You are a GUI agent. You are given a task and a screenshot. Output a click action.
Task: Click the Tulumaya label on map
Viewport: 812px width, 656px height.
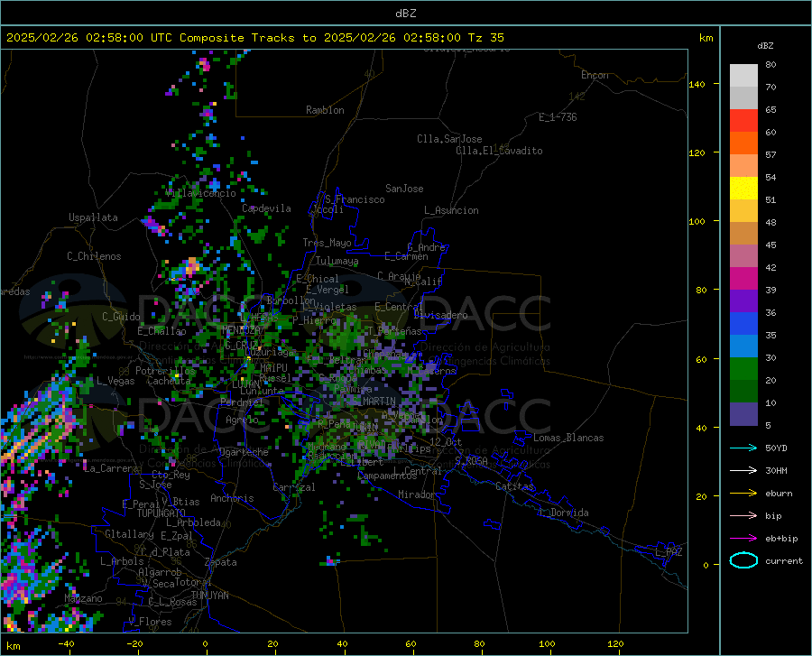pyautogui.click(x=337, y=261)
